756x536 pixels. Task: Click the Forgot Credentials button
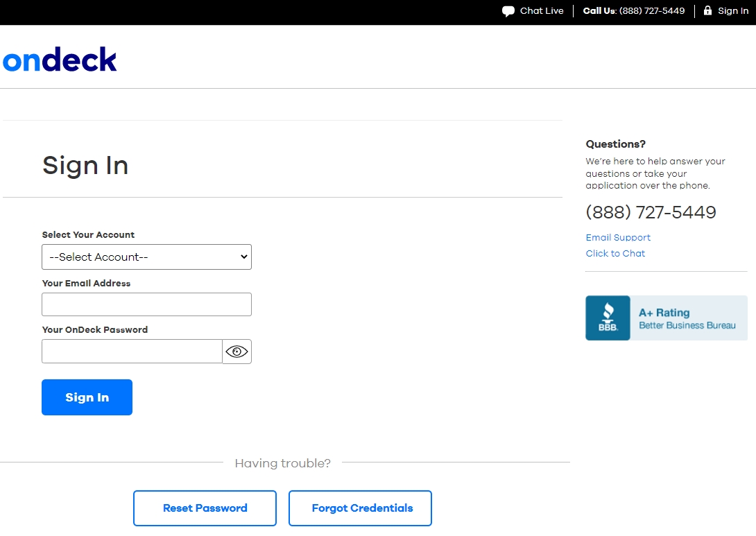[360, 508]
